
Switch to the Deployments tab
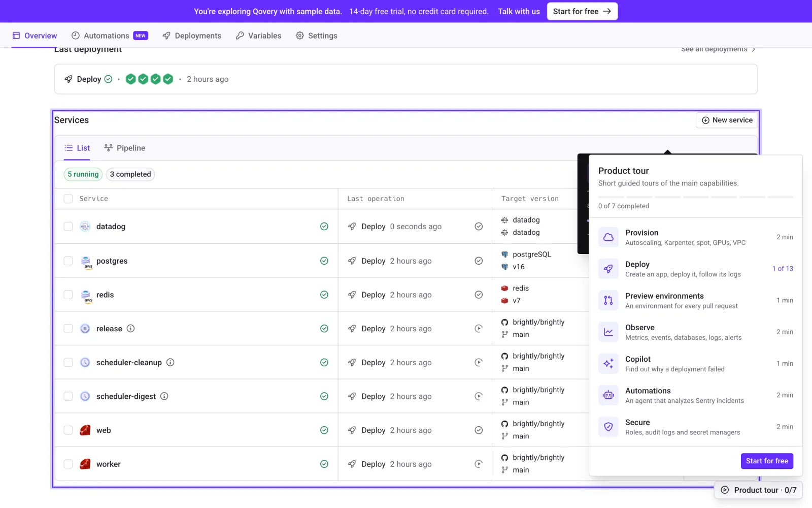(x=192, y=36)
